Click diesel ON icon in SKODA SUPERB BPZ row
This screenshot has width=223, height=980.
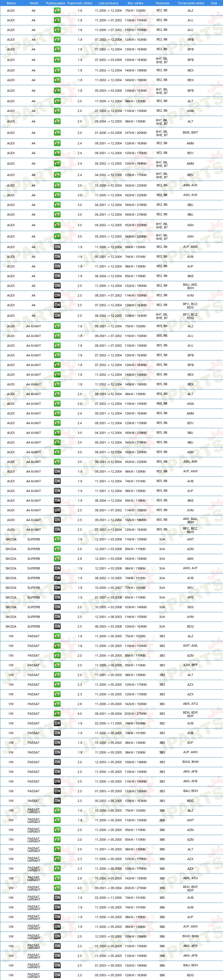(57, 598)
